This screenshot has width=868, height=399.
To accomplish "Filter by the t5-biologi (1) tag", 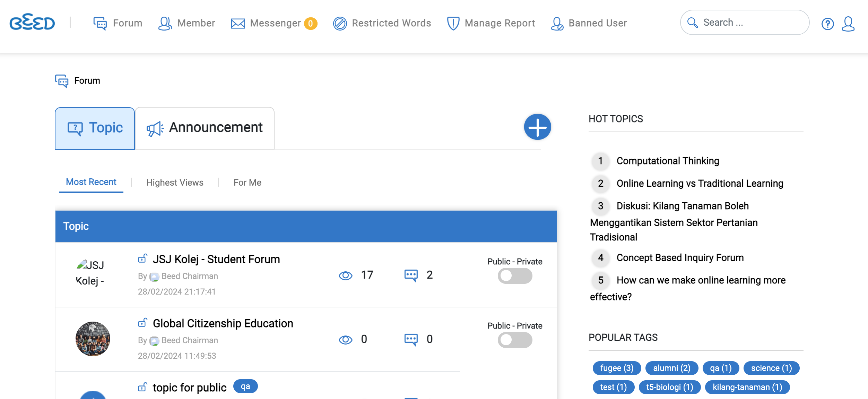I will 669,387.
